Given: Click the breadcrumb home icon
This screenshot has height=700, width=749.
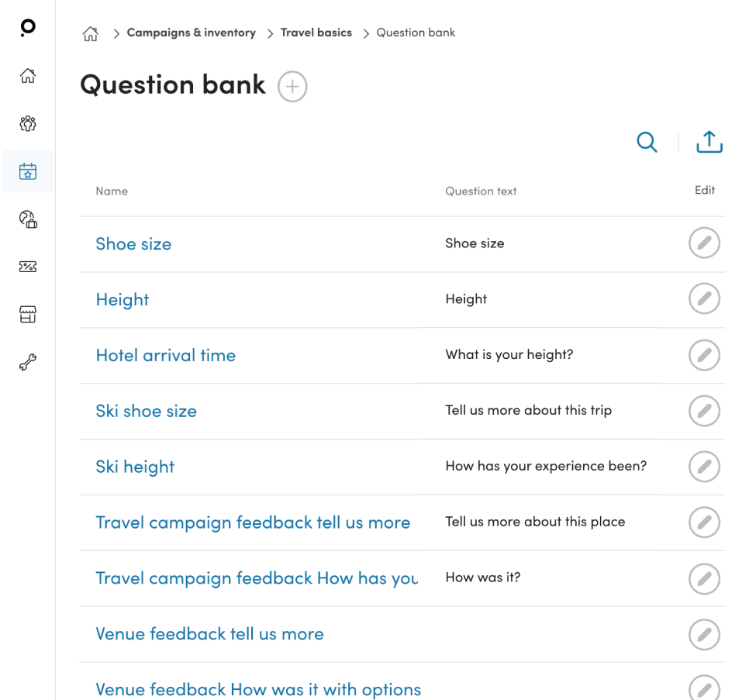Looking at the screenshot, I should coord(91,33).
